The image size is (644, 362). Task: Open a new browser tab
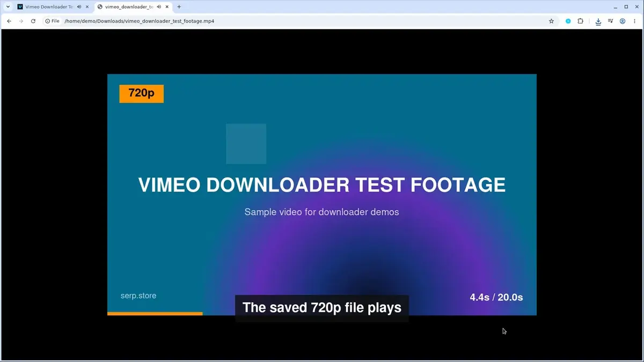179,7
